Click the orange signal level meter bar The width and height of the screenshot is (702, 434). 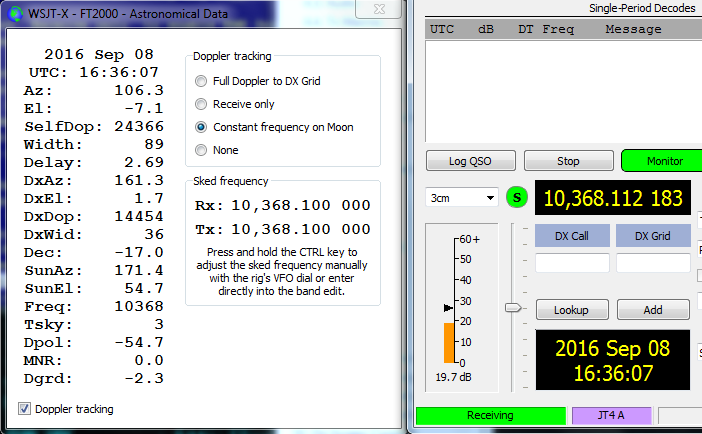[x=449, y=343]
